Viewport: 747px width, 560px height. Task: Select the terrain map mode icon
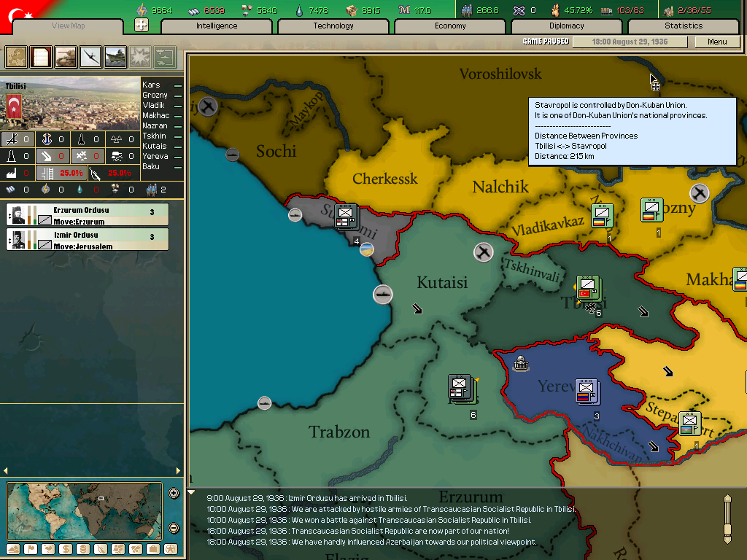click(14, 549)
